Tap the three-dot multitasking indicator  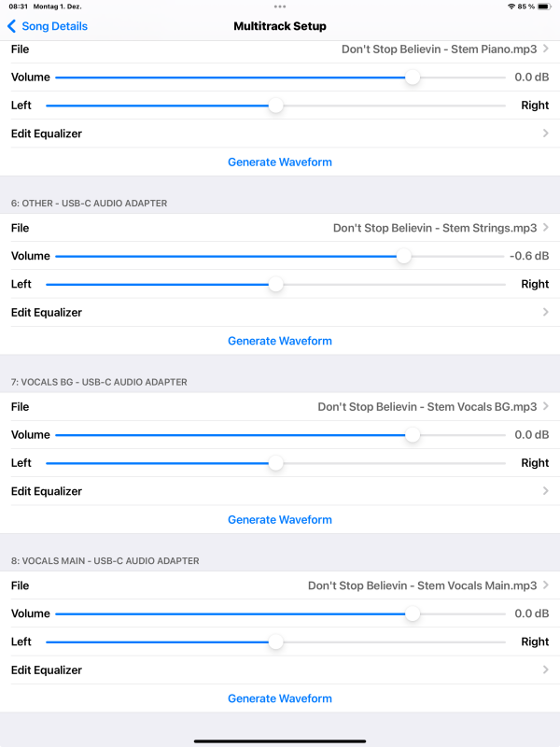click(280, 7)
